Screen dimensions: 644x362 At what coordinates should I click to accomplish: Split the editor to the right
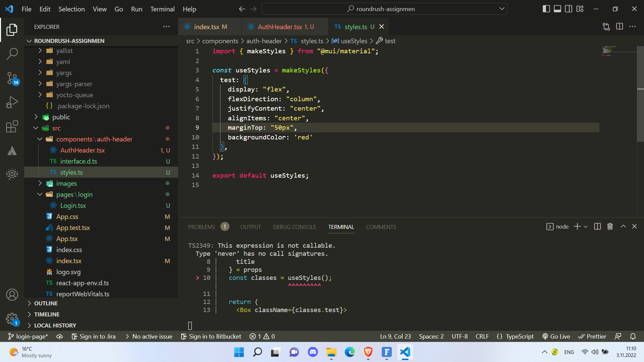pyautogui.click(x=620, y=26)
